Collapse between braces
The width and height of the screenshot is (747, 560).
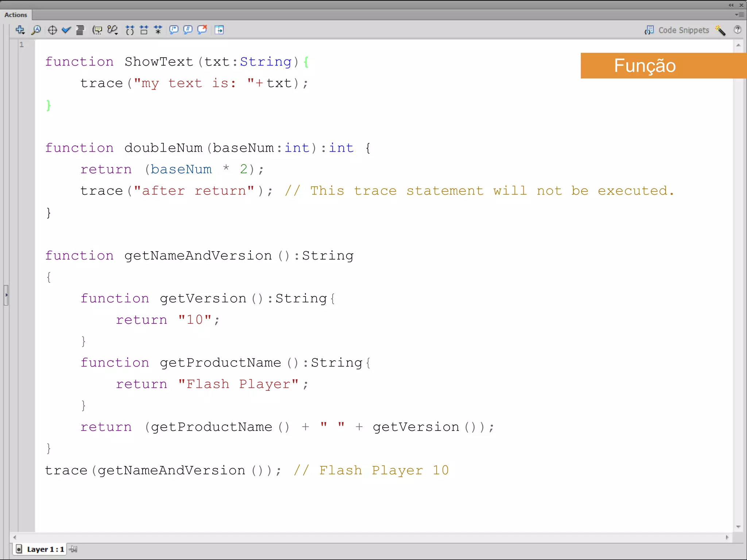130,30
